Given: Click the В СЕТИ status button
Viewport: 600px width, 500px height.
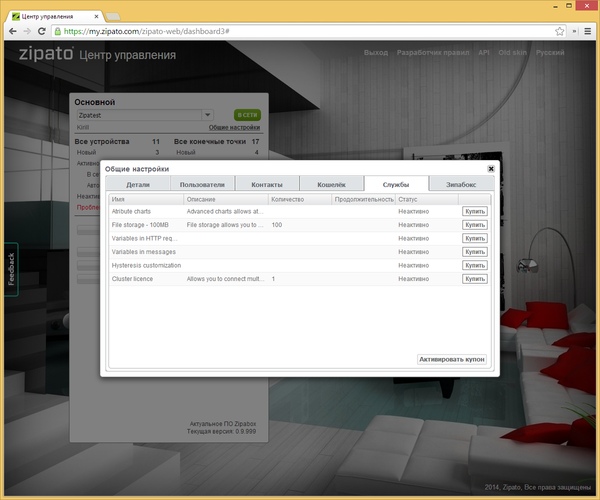Looking at the screenshot, I should (x=247, y=115).
